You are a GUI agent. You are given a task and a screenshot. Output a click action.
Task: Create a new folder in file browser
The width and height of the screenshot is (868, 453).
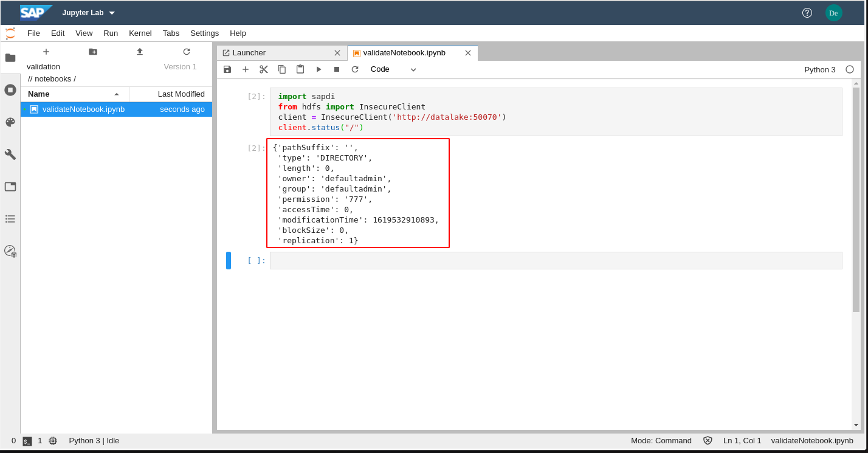click(93, 52)
